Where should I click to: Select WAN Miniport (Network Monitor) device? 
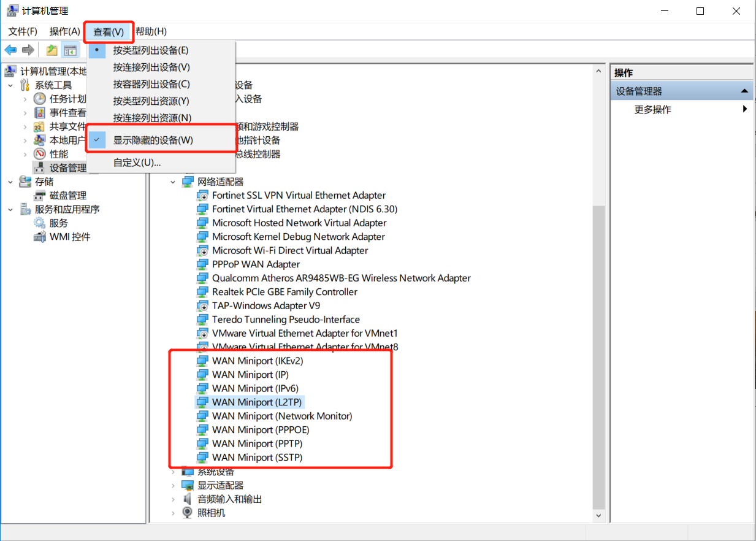click(282, 416)
